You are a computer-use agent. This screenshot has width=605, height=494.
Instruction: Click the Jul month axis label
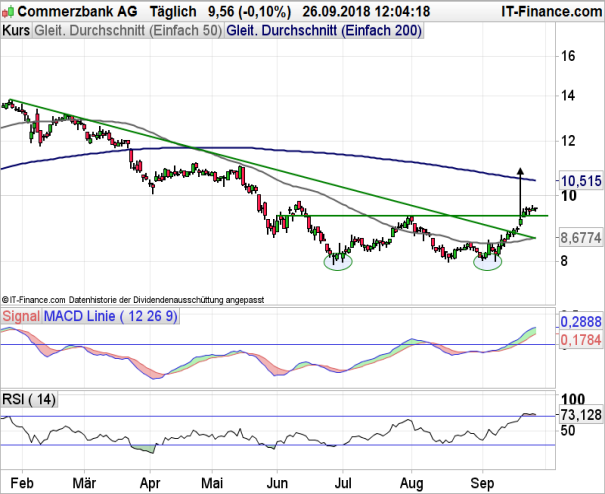tap(343, 483)
